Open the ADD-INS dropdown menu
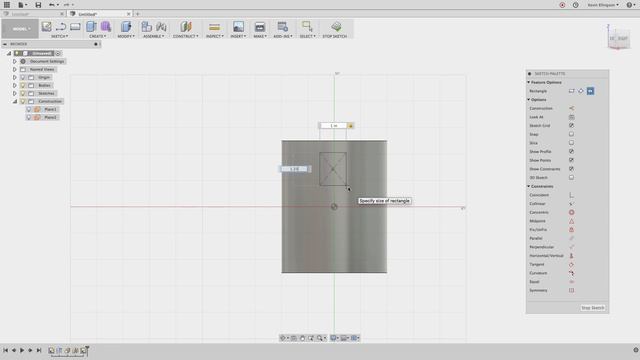This screenshot has height=360, width=640. click(283, 36)
